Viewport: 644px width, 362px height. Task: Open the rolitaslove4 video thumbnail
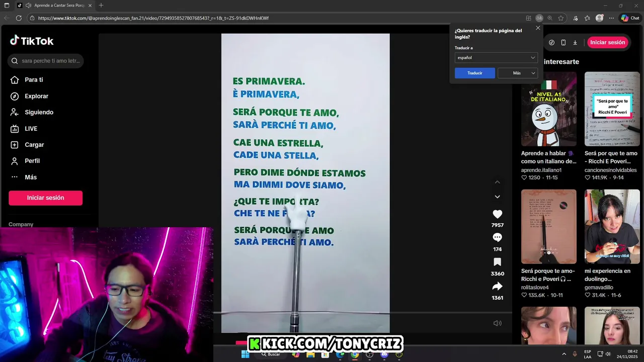click(548, 226)
